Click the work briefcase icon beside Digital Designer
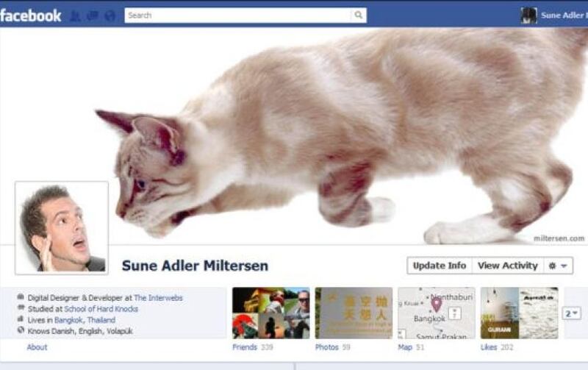Screen dimensions: 588x370 (21, 297)
